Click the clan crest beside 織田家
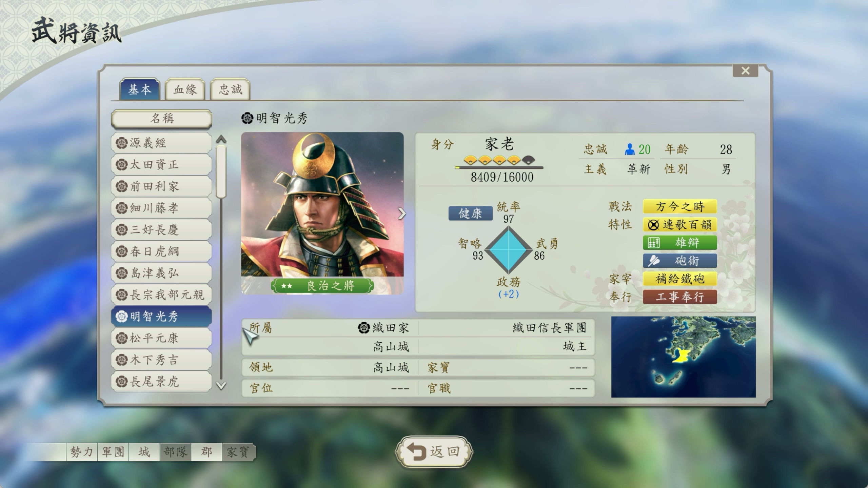The height and width of the screenshot is (488, 868). [364, 328]
